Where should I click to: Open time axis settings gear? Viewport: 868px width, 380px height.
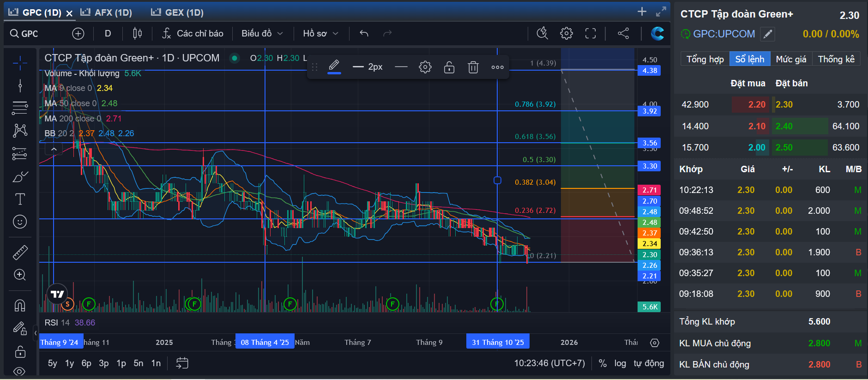tap(655, 343)
